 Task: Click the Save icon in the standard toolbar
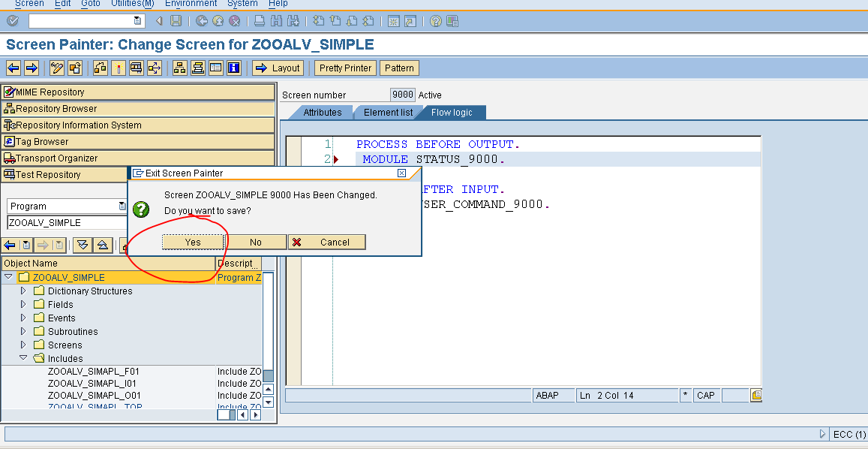coord(175,20)
